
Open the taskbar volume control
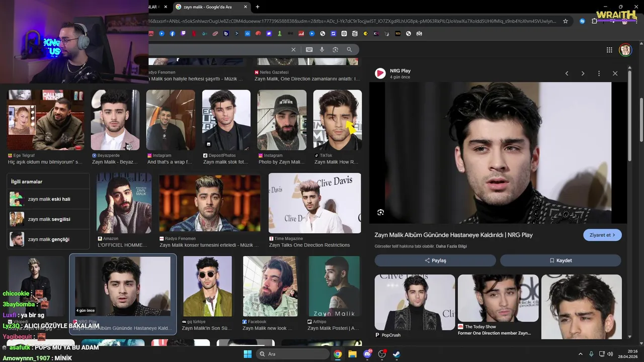tap(610, 354)
